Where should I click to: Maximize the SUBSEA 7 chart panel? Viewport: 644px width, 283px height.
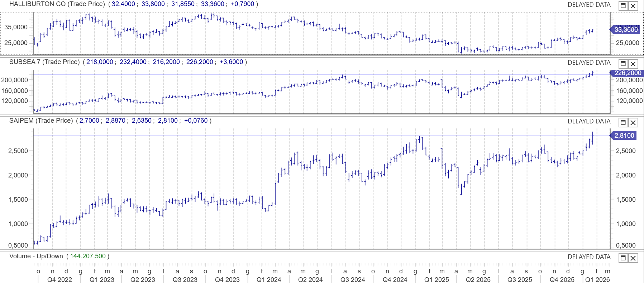coord(623,64)
